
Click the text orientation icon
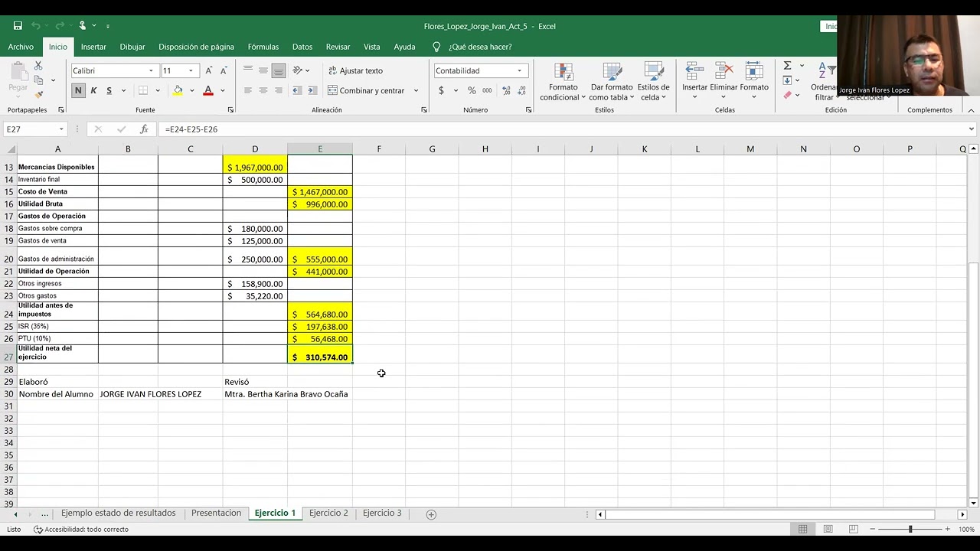coord(298,70)
